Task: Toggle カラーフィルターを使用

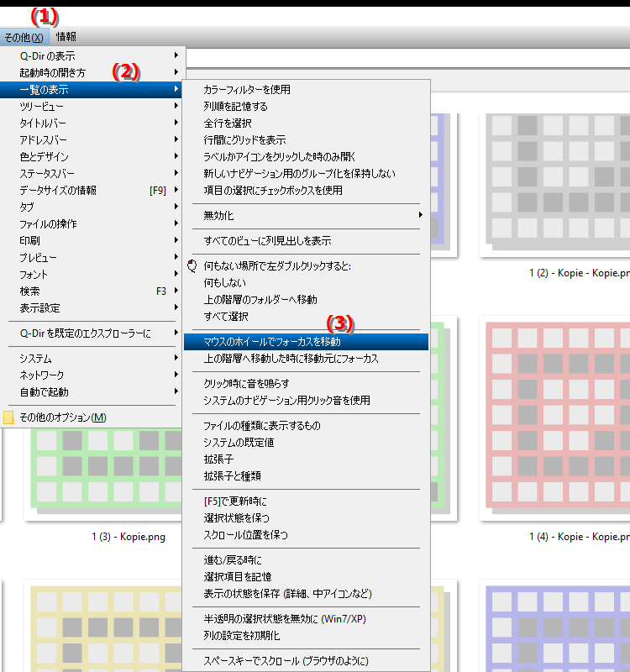Action: coord(306,90)
